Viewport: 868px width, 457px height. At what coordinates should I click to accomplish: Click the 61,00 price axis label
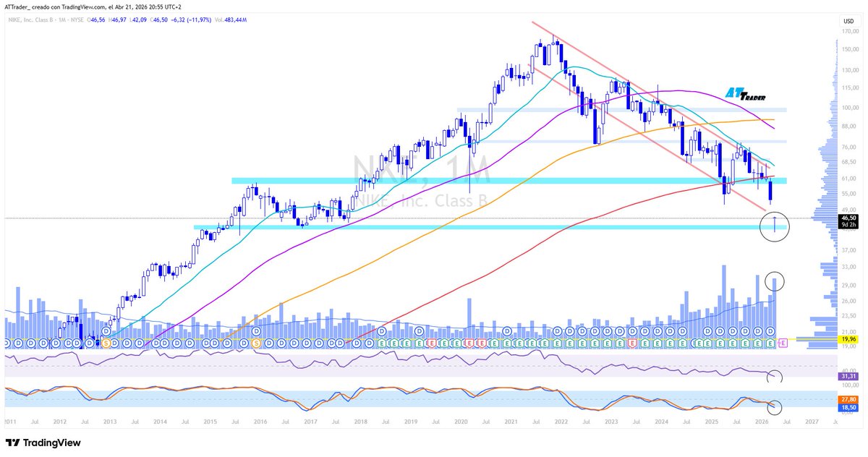(848, 178)
